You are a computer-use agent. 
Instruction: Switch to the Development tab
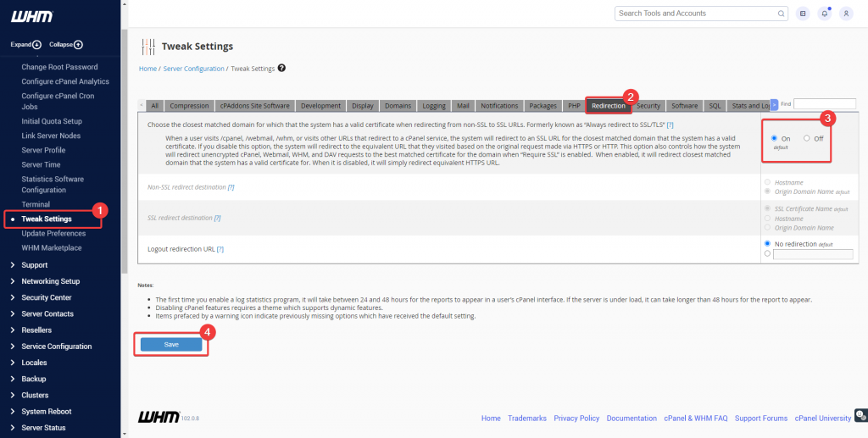(x=321, y=106)
